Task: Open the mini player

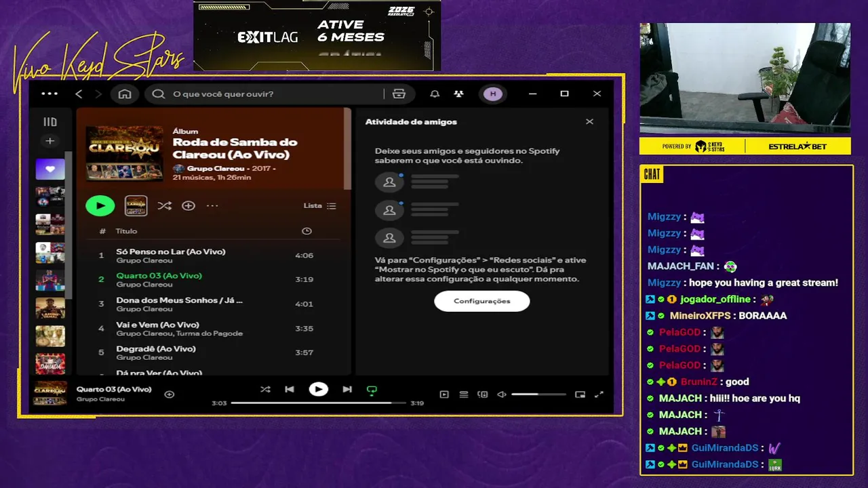Action: [580, 394]
